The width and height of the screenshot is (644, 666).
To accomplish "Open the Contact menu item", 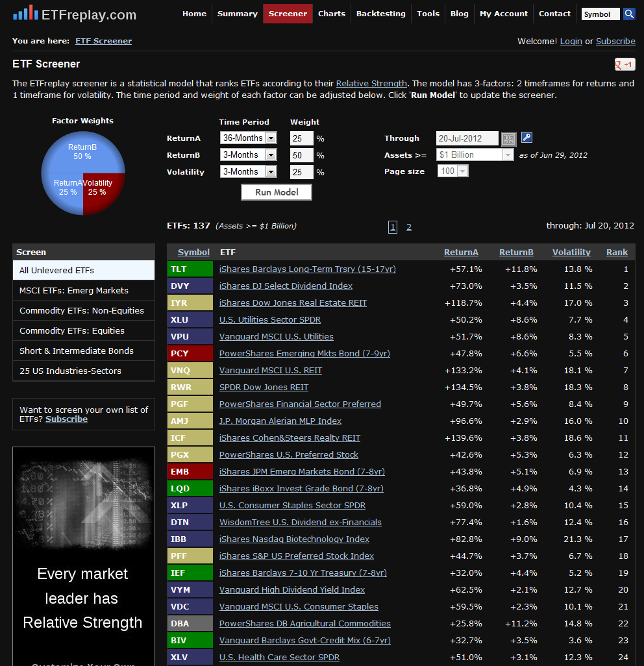I will (555, 14).
